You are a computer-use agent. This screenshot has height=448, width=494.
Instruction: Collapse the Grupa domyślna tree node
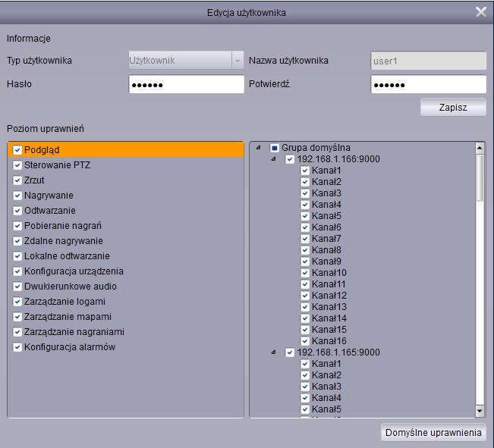(x=258, y=147)
